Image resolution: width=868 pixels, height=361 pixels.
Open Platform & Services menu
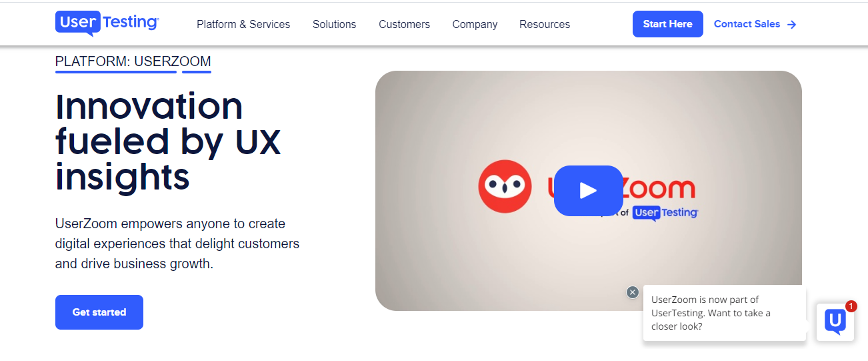pos(243,24)
